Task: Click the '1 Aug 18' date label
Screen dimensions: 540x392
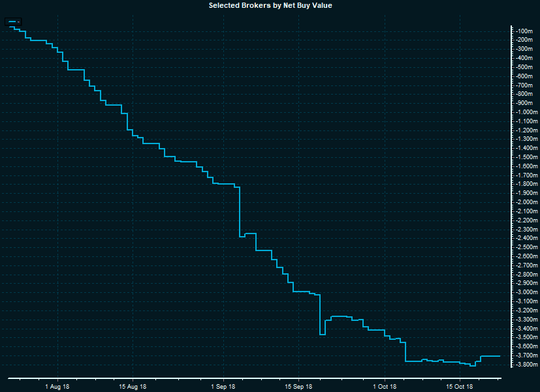Action: (58, 386)
